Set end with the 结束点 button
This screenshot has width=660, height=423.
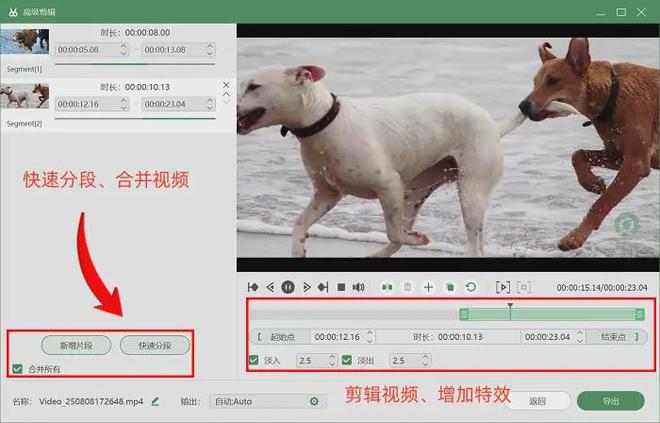point(617,337)
